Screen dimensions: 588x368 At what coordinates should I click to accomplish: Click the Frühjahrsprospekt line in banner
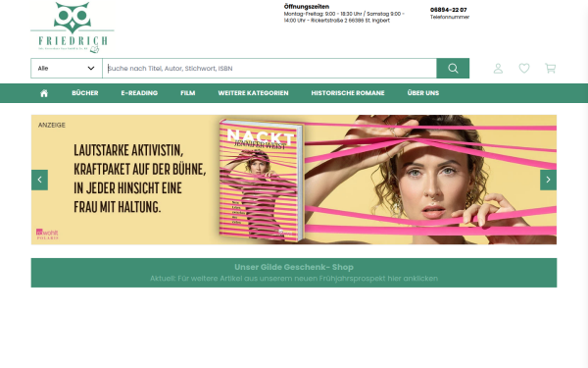(294, 279)
